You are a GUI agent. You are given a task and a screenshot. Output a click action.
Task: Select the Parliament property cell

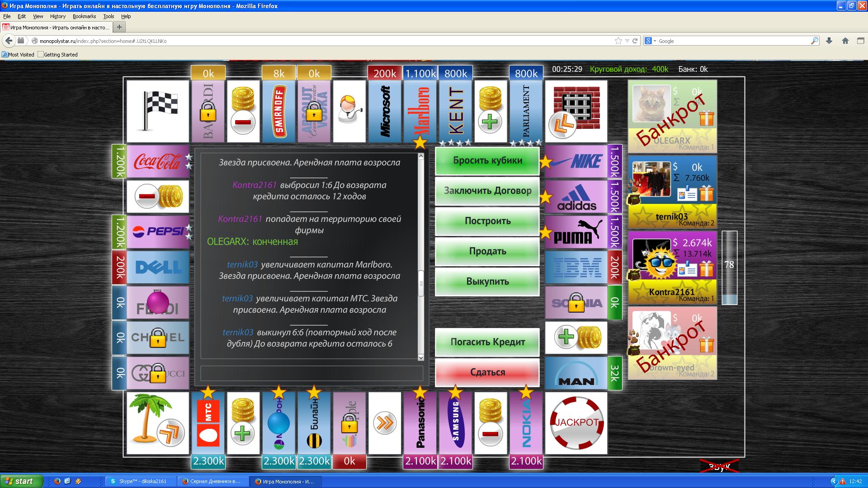[x=526, y=111]
